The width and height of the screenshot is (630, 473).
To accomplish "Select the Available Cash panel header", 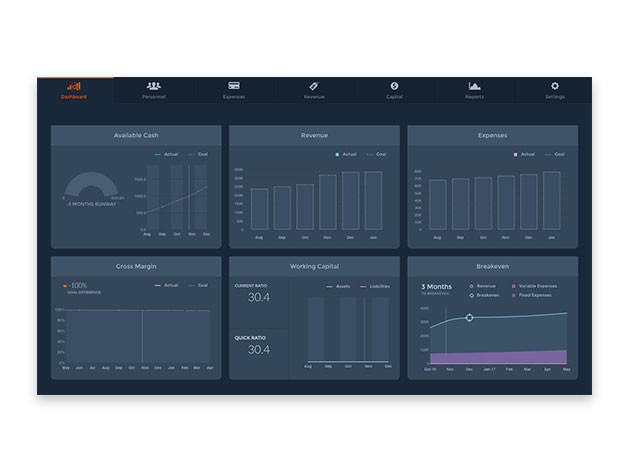I will tap(136, 135).
